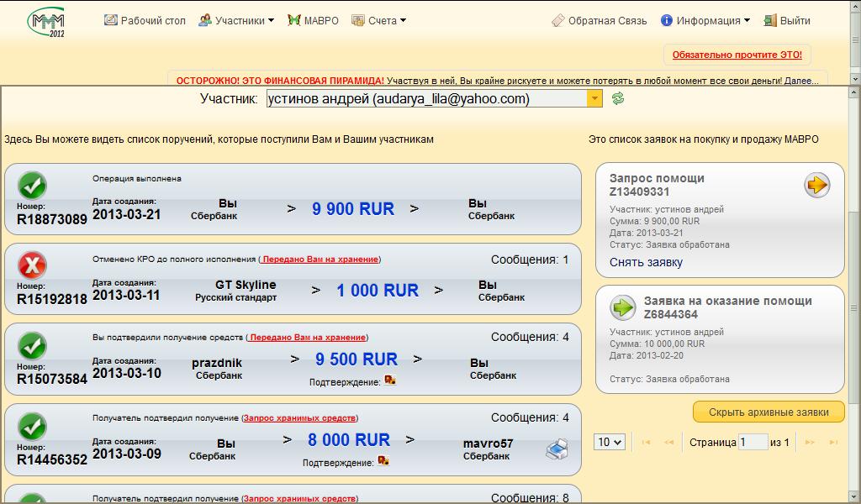This screenshot has width=861, height=504.
Task: Click the MMM 2012 logo
Action: 47,22
